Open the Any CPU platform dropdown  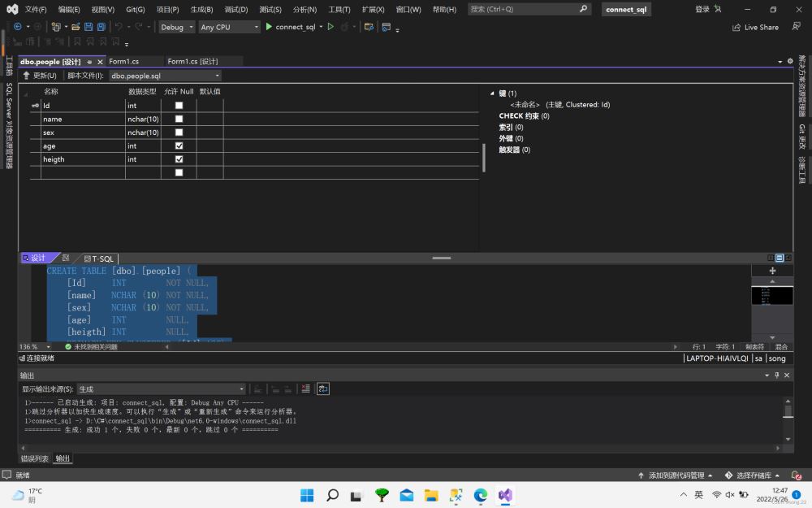[x=229, y=27]
